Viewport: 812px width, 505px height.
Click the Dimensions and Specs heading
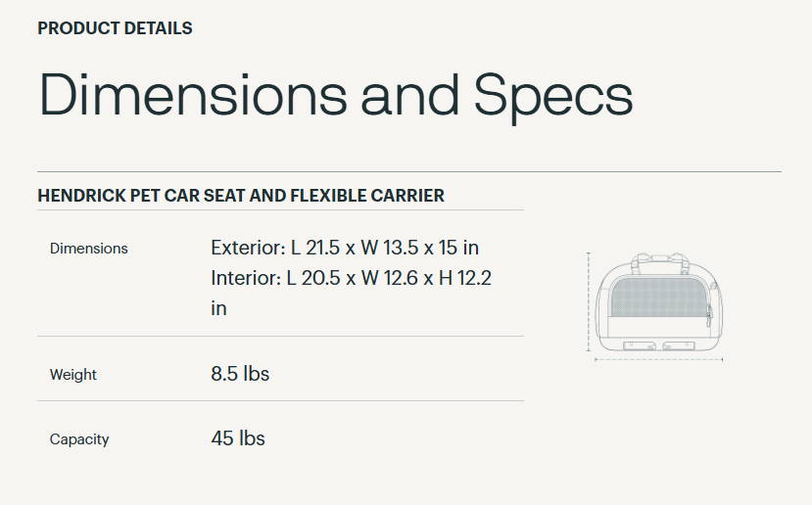pyautogui.click(x=335, y=96)
